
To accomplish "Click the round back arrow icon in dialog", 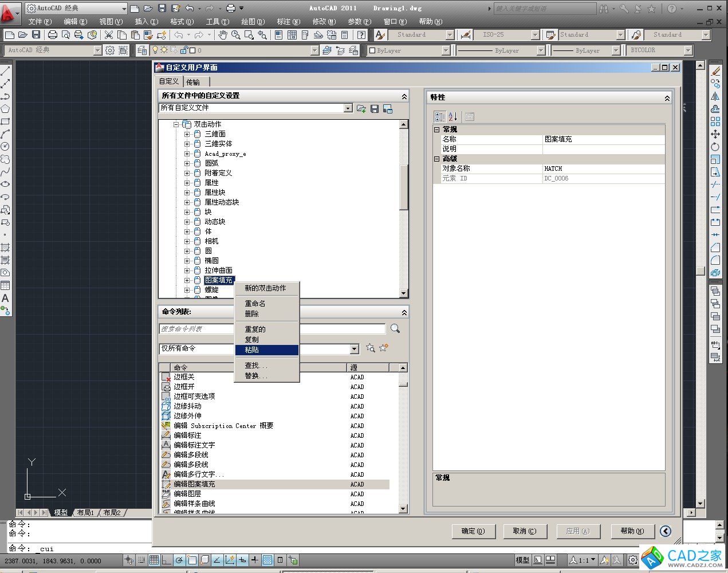I will [x=666, y=531].
